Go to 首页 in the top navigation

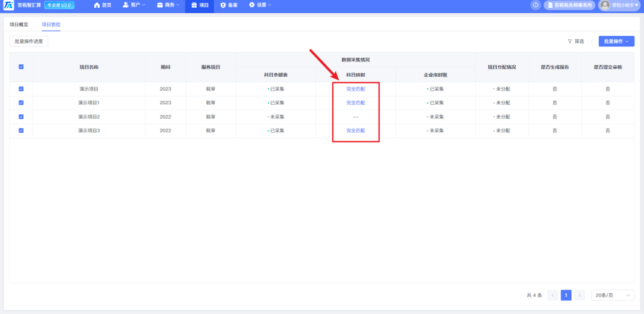[x=103, y=5]
